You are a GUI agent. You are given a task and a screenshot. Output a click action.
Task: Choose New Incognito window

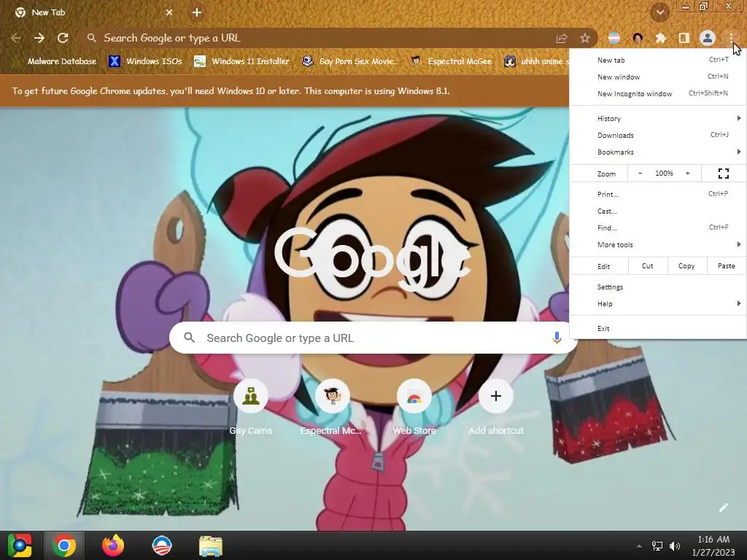[658, 93]
